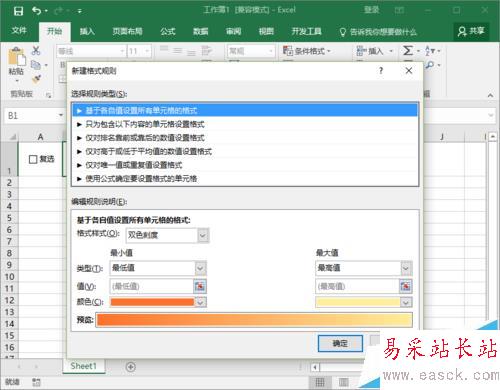The height and width of the screenshot is (390, 500).
Task: Open the clipboard group dialog launcher
Action: [x=49, y=95]
